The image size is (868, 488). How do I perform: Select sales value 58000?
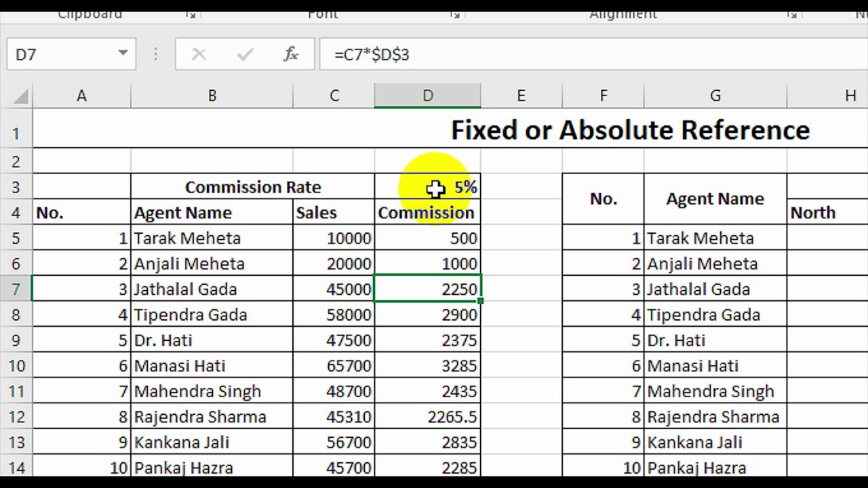click(334, 315)
